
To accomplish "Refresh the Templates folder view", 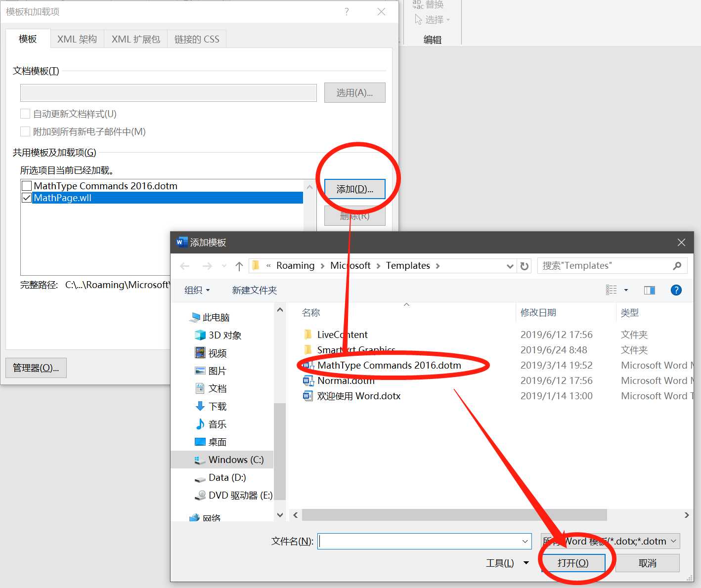I will pos(525,266).
